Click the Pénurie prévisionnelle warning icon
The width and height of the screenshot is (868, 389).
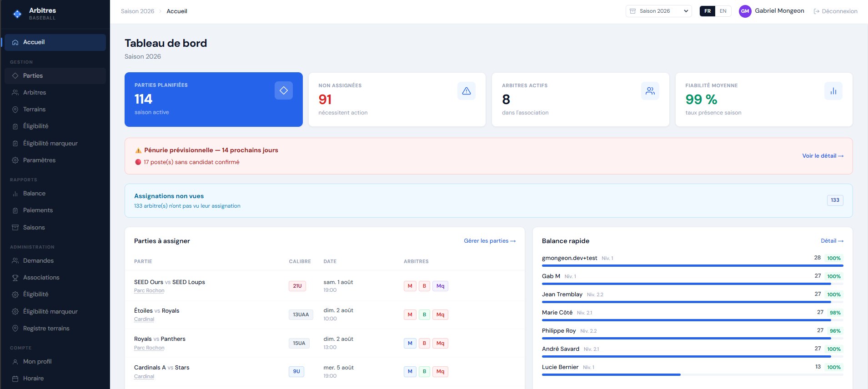pyautogui.click(x=138, y=150)
